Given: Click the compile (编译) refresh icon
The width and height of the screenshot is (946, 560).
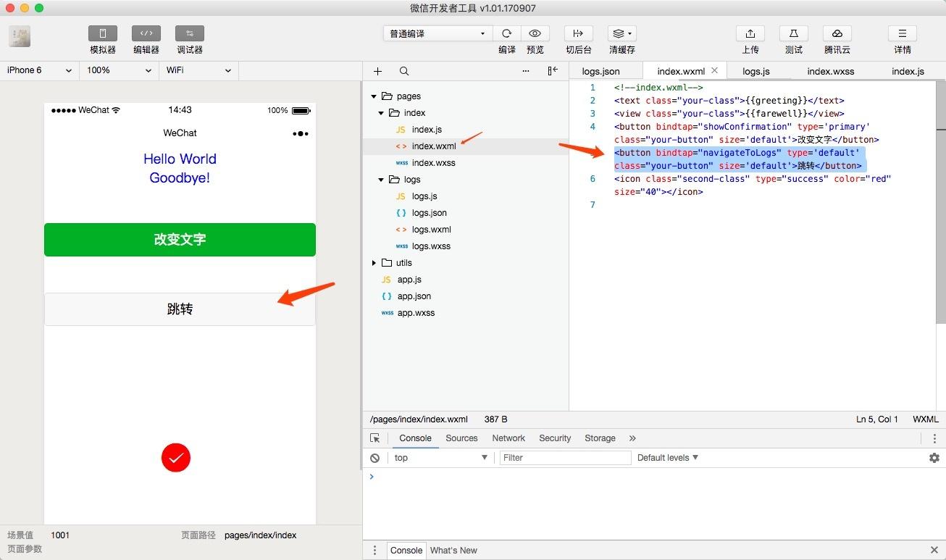Looking at the screenshot, I should (507, 33).
